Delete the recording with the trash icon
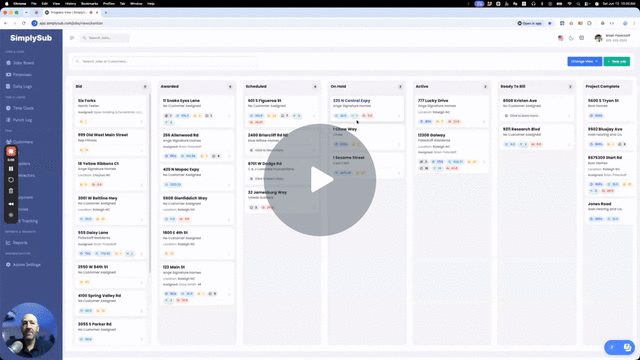 [x=11, y=191]
